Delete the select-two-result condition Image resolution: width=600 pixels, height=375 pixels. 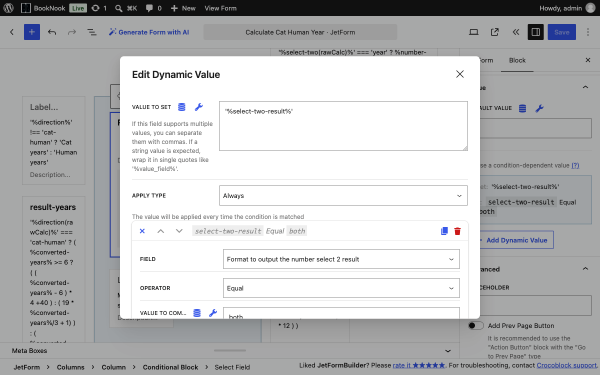457,231
